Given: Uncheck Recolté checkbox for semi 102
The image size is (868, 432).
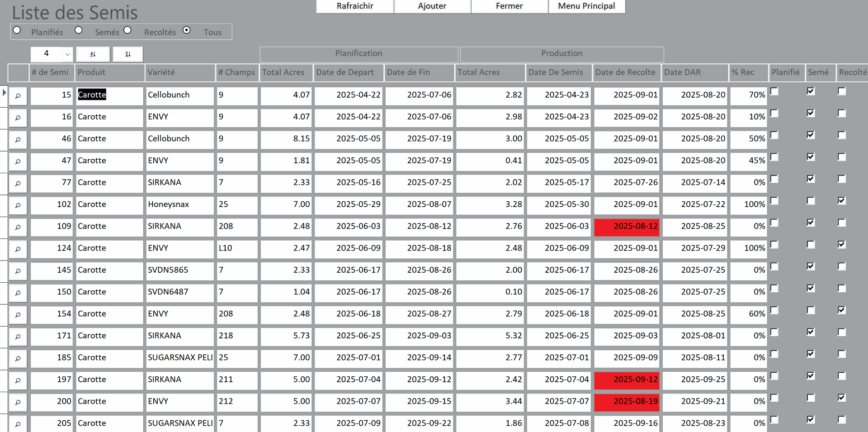Looking at the screenshot, I should click(x=841, y=200).
